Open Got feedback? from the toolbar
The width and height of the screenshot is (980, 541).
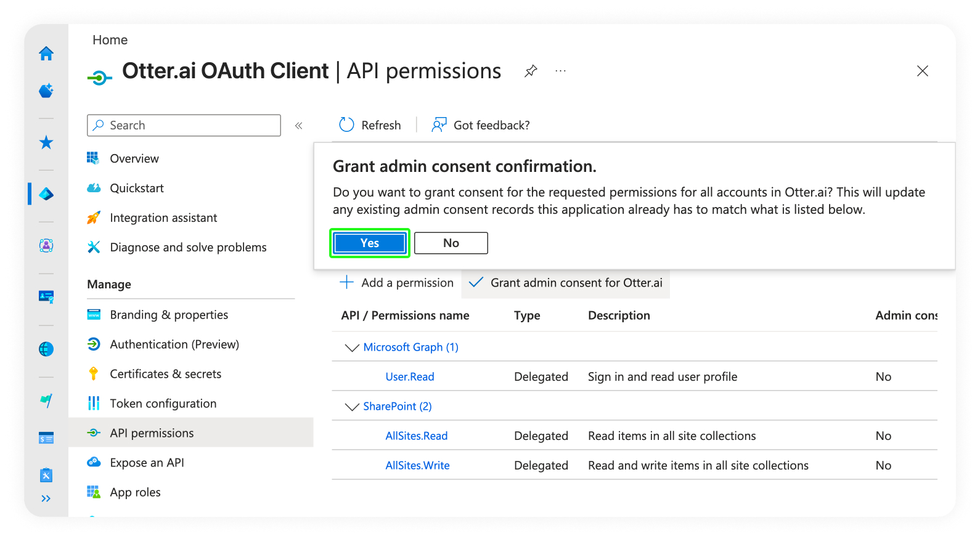[x=481, y=125]
